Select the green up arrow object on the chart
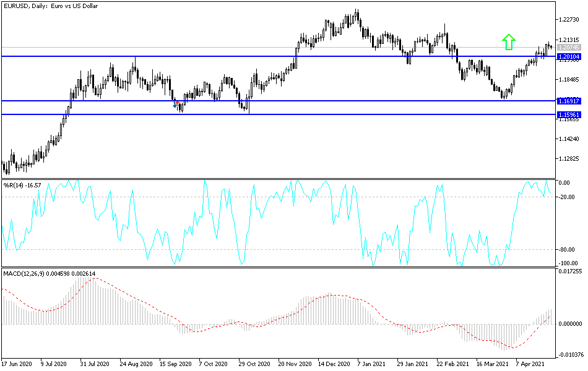The image size is (588, 371). point(509,41)
